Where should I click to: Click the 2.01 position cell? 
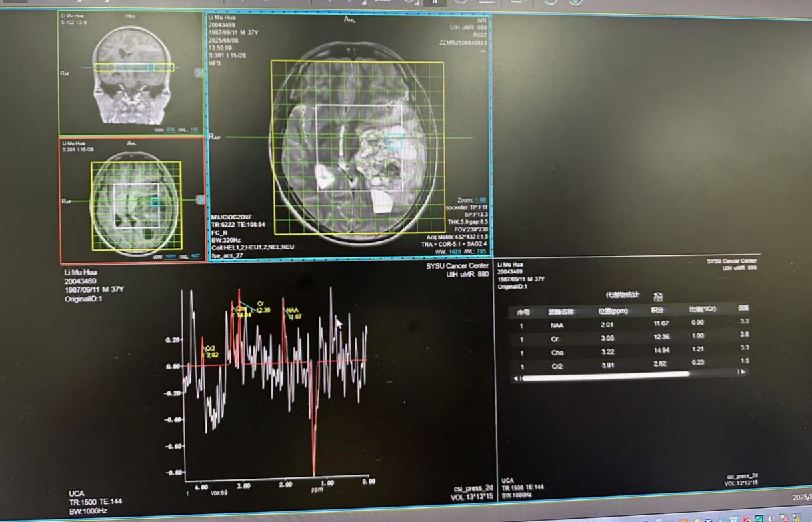coord(607,325)
